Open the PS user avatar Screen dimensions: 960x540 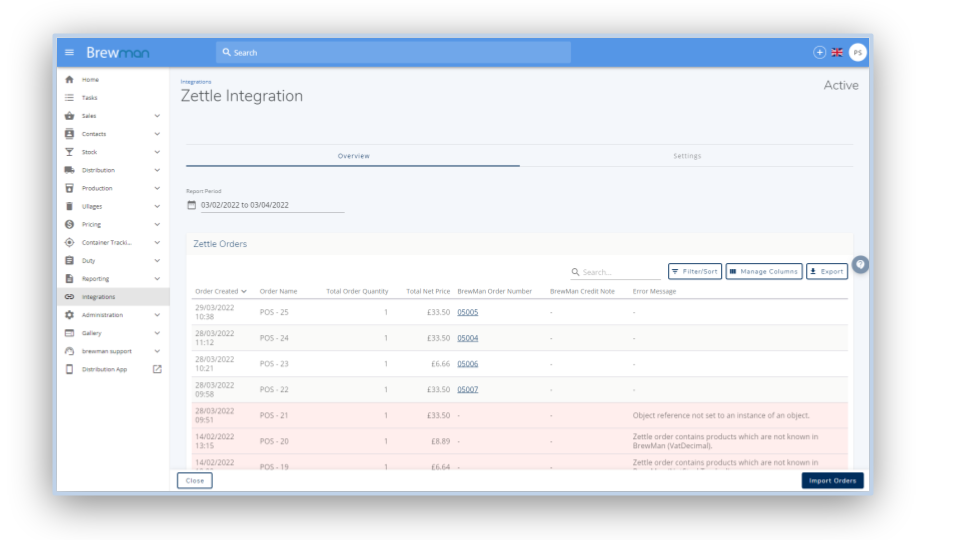pos(858,53)
